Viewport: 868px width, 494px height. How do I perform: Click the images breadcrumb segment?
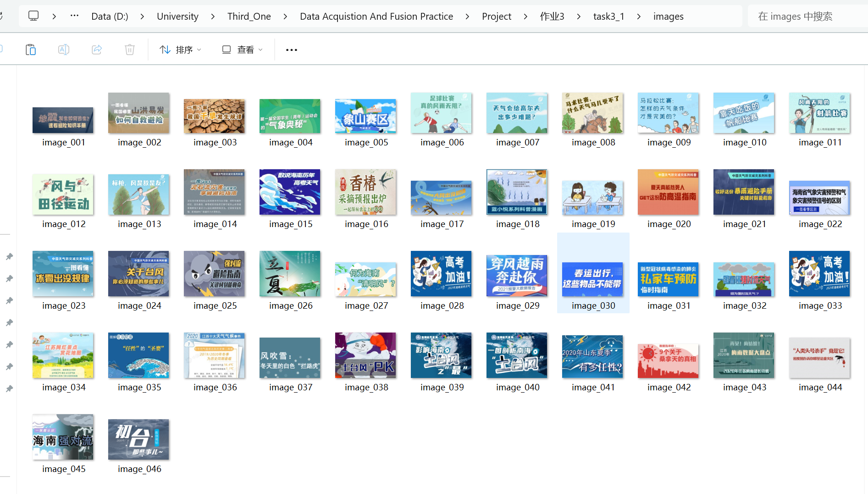[669, 17]
